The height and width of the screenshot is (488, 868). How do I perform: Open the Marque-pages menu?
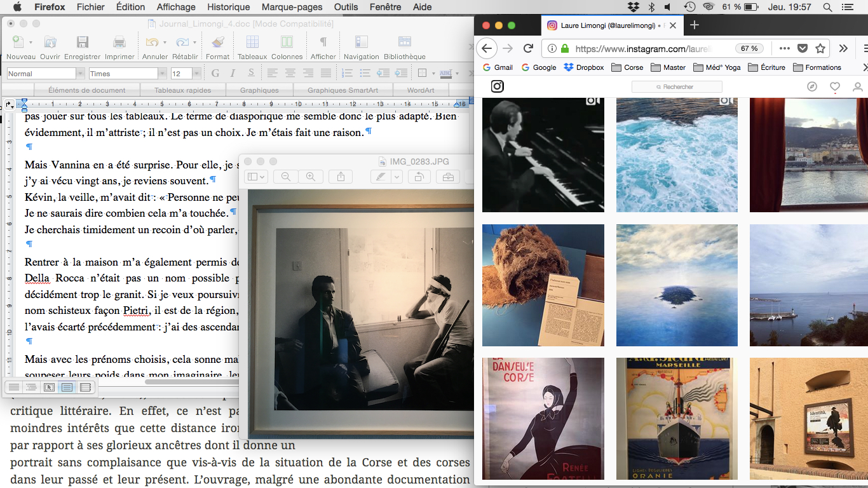click(292, 7)
